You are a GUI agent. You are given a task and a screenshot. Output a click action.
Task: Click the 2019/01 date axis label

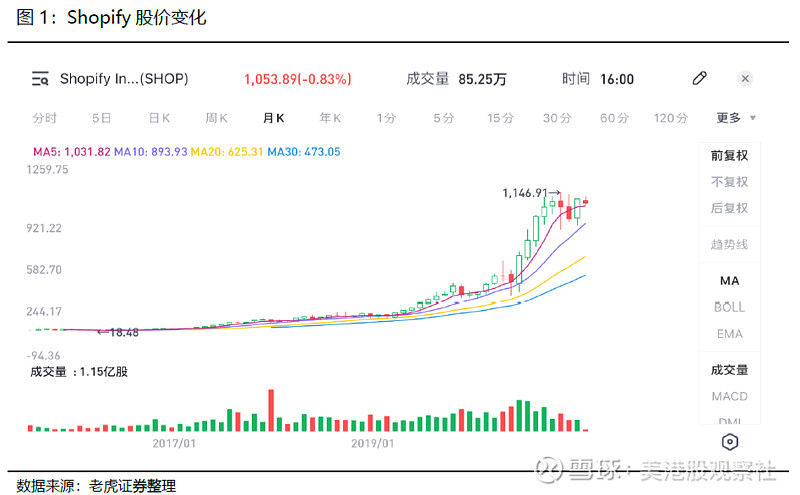tap(372, 443)
